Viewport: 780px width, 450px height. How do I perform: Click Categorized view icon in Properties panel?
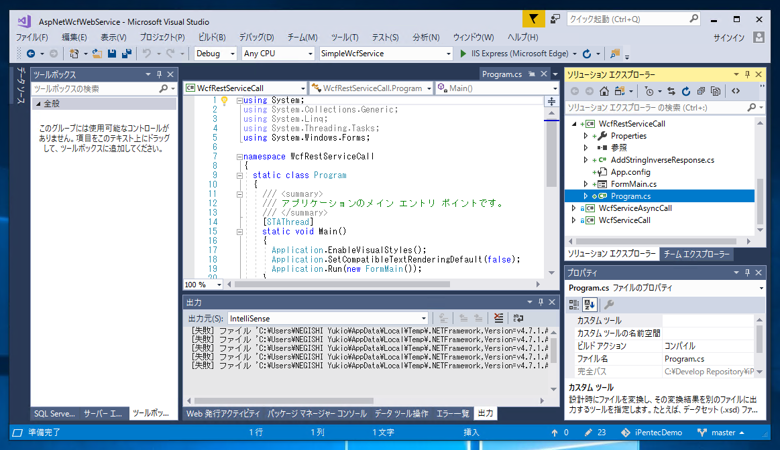[574, 305]
